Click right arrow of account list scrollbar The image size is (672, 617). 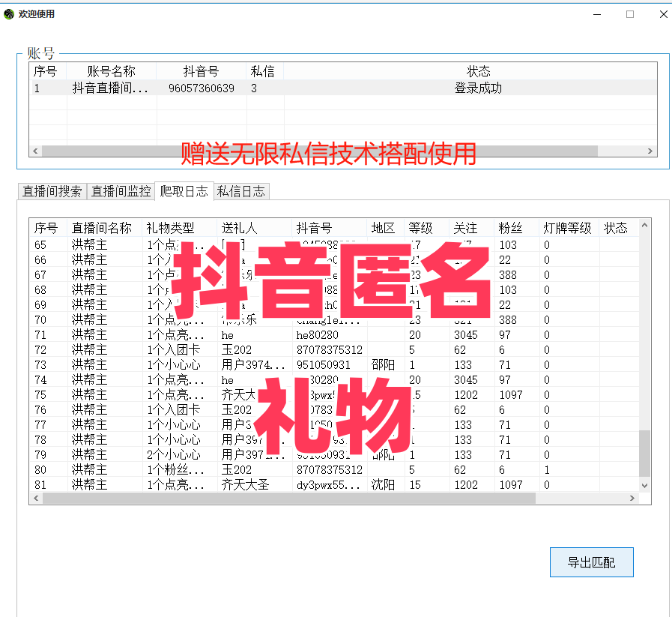tap(650, 151)
